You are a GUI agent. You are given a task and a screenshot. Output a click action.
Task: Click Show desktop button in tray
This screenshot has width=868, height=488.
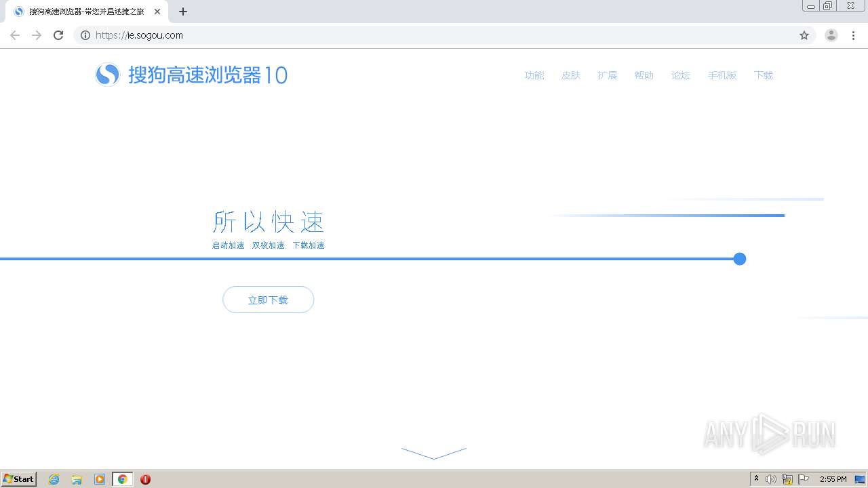tap(860, 479)
